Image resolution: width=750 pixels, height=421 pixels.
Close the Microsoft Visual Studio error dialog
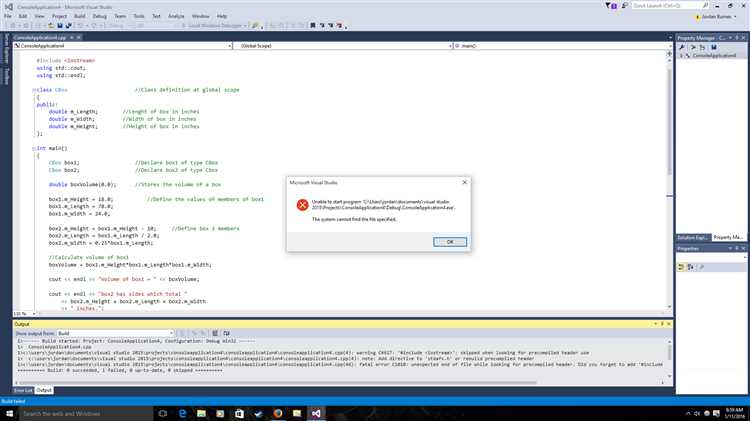[x=464, y=182]
